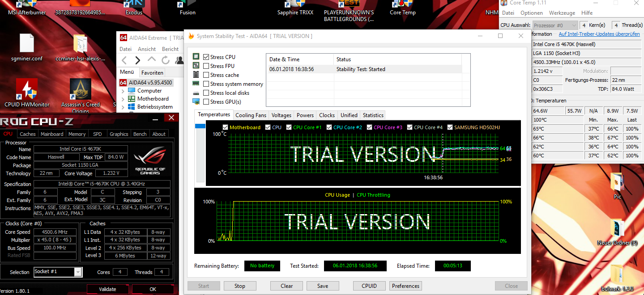Open the MSI Afterburner desktop shortcut
644x295 pixels.
[27, 8]
